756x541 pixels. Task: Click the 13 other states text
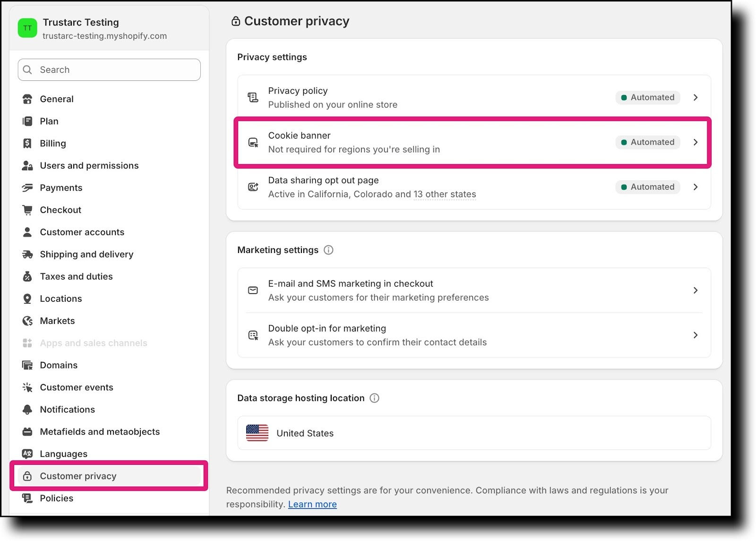[x=445, y=194]
